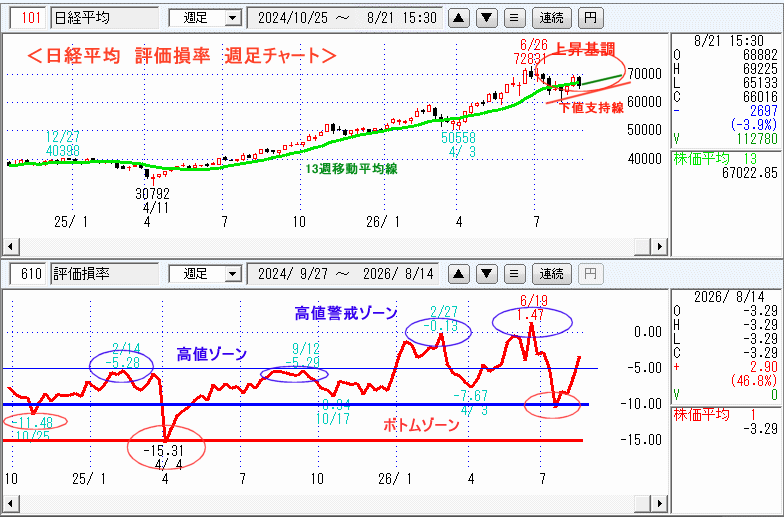The image size is (784, 517).
Task: Click the 下値支持線 annotation text
Action: [592, 108]
